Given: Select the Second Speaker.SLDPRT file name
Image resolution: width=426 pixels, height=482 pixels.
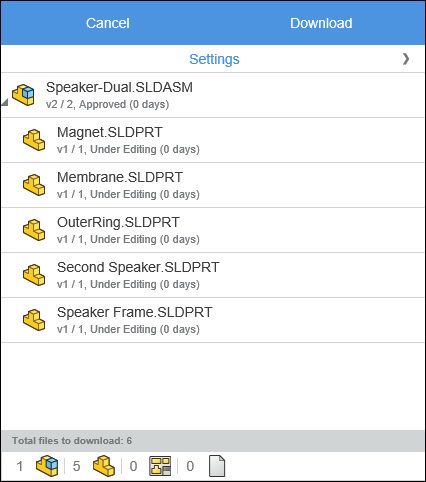Looking at the screenshot, I should tap(138, 267).
